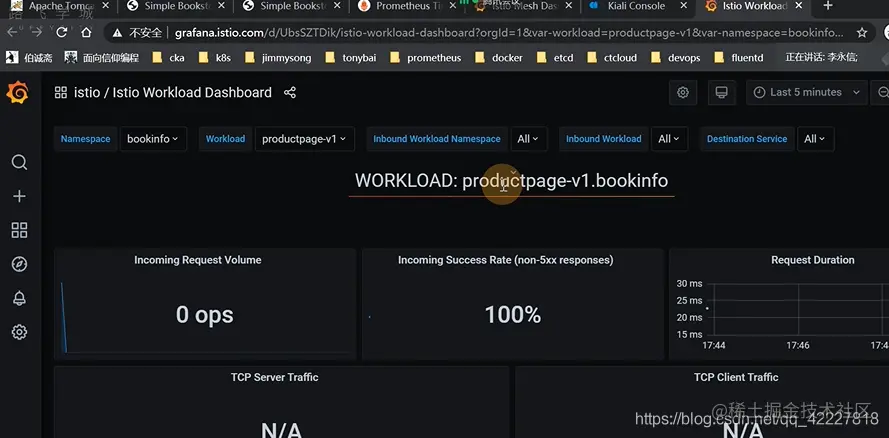Viewport: 889px width, 438px height.
Task: Open the 伯诚斋 bookmark
Action: pyautogui.click(x=29, y=58)
